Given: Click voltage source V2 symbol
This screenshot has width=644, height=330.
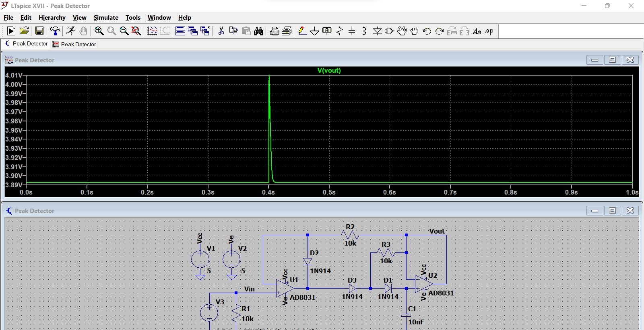Looking at the screenshot, I should pyautogui.click(x=231, y=259).
